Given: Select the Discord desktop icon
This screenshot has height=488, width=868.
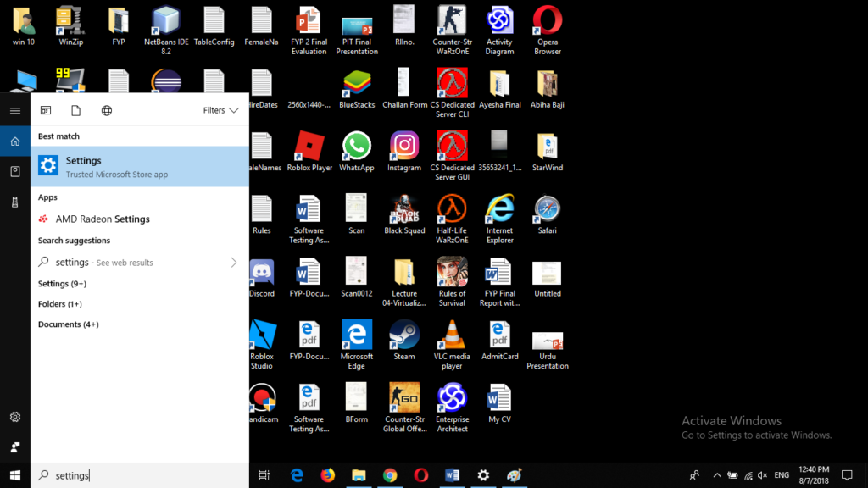Looking at the screenshot, I should pos(262,278).
